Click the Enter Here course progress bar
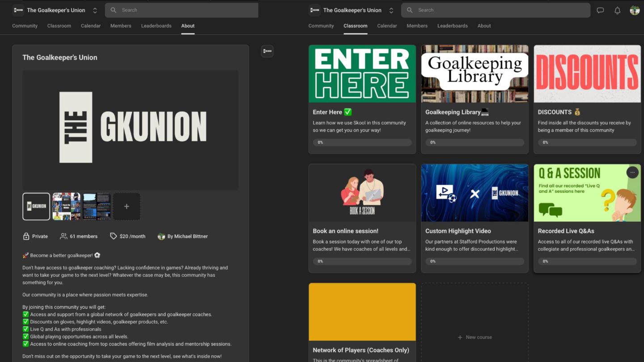644x362 pixels. point(362,143)
